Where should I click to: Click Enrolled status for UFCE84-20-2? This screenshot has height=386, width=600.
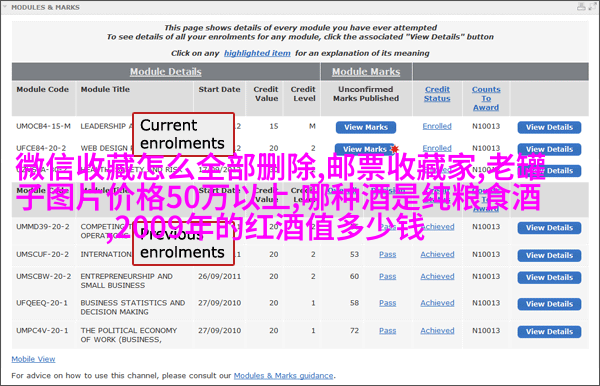coord(437,148)
